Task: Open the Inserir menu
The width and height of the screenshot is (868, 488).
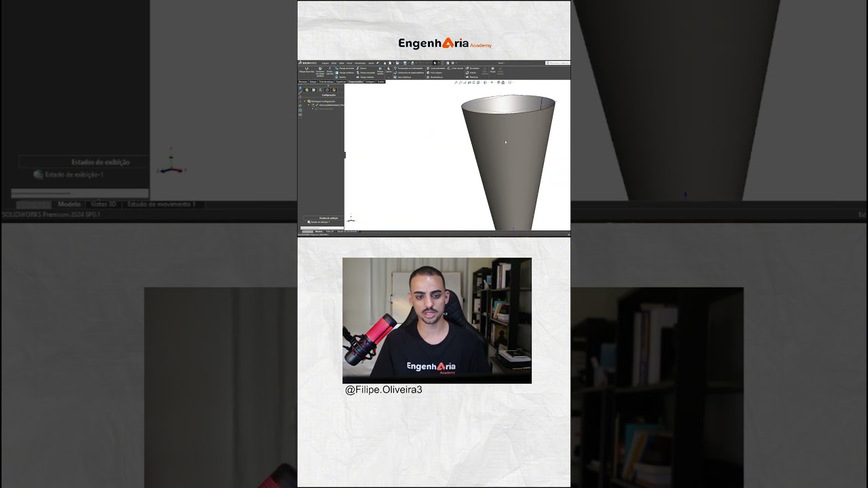Action: 349,63
